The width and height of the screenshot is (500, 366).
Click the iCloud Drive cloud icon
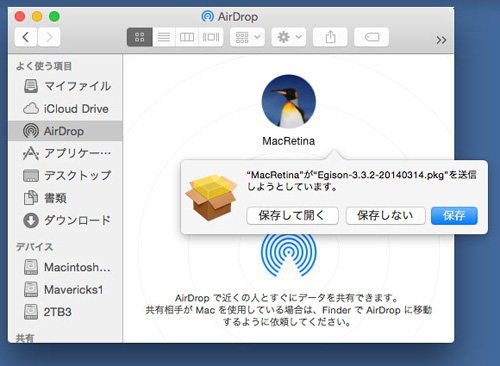31,108
